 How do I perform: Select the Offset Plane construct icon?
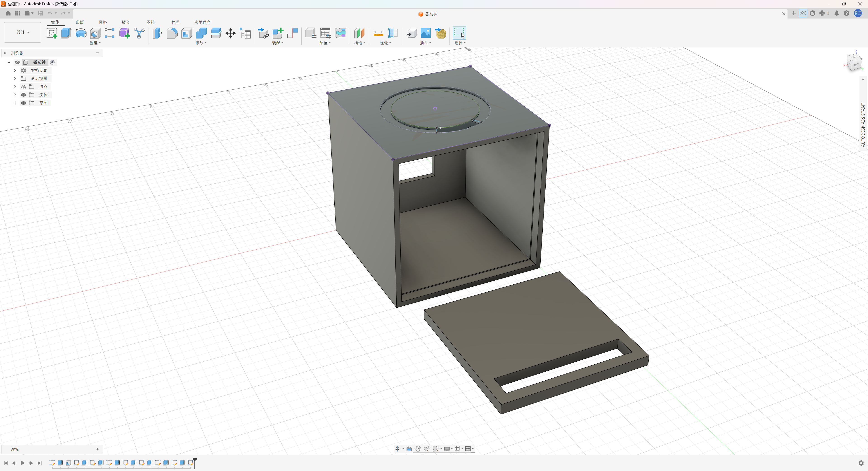[359, 33]
